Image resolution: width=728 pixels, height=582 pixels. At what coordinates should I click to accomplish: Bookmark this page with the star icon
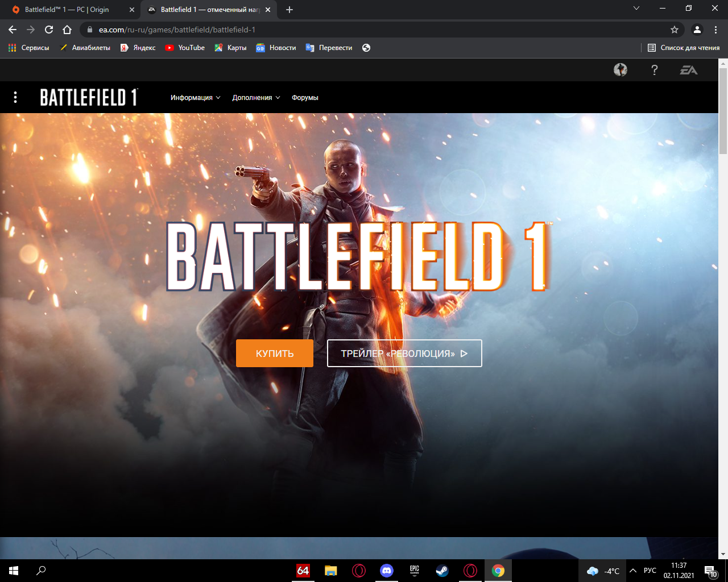(x=675, y=30)
